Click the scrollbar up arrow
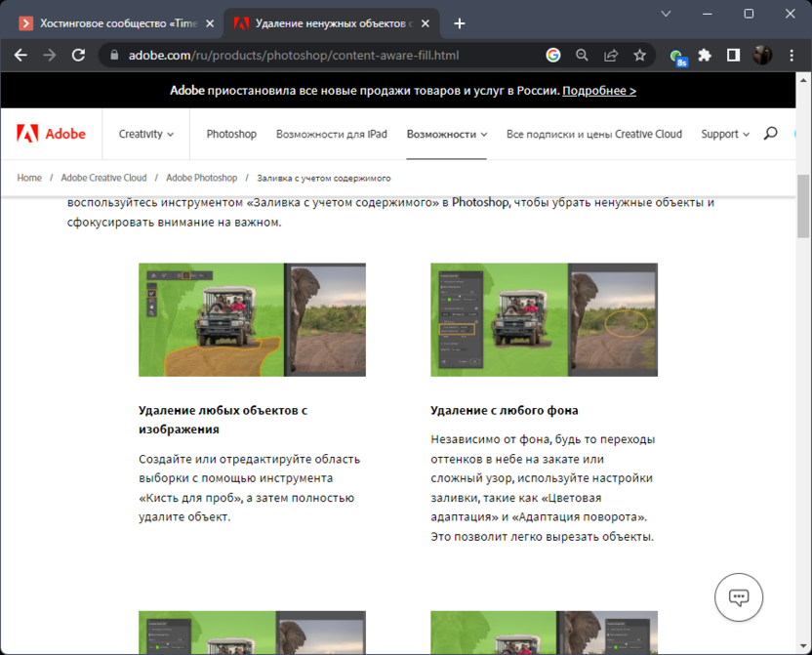The height and width of the screenshot is (655, 812). pyautogui.click(x=803, y=80)
